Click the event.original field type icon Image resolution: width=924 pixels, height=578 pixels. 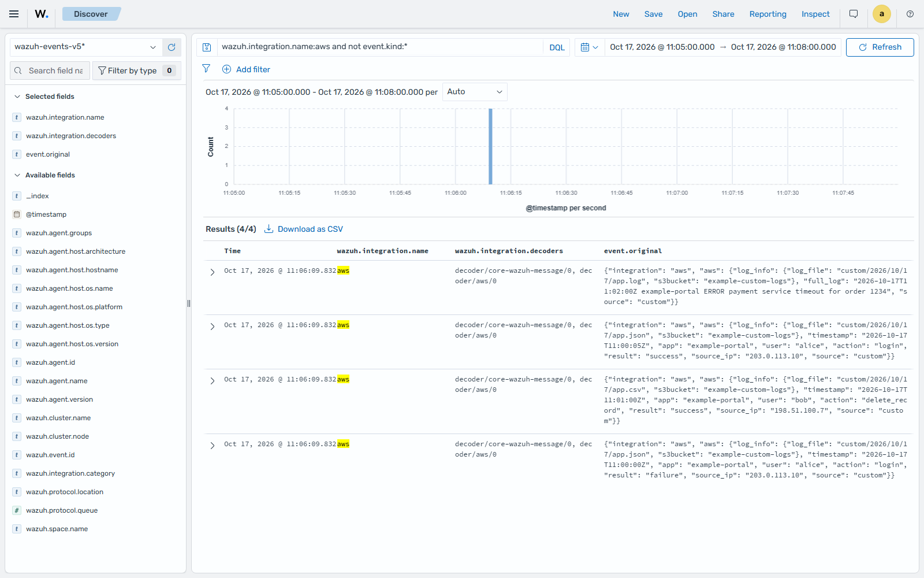[17, 154]
